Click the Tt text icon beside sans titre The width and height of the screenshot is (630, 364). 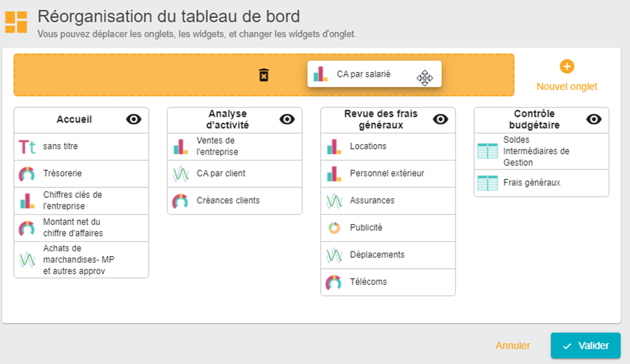click(27, 147)
